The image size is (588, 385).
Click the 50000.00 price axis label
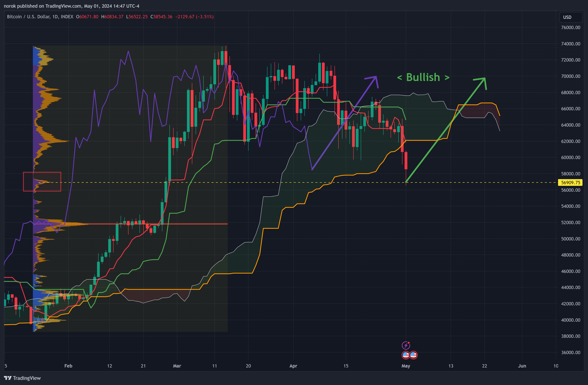tap(570, 239)
